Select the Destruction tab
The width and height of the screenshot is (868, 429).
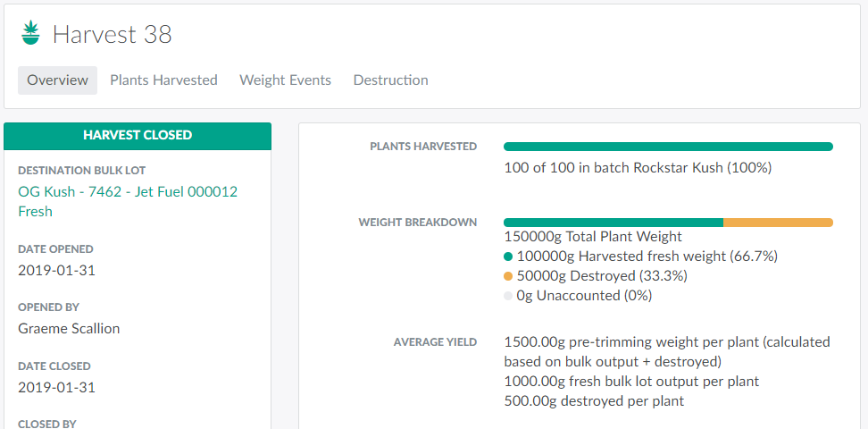coord(390,80)
